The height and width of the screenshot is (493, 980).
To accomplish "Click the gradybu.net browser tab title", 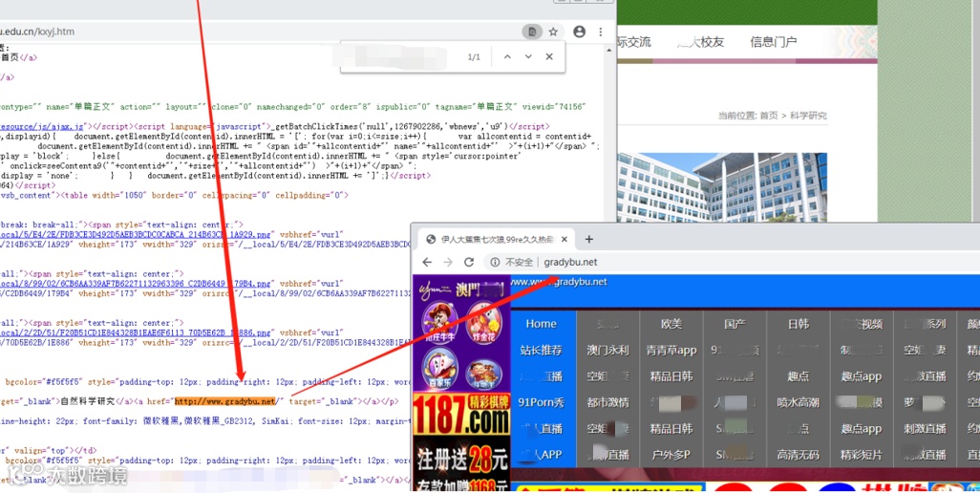I will (x=497, y=239).
